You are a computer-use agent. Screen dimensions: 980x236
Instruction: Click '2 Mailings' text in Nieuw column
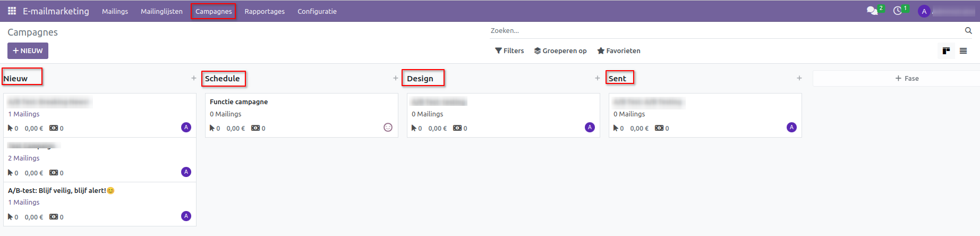[x=24, y=158]
